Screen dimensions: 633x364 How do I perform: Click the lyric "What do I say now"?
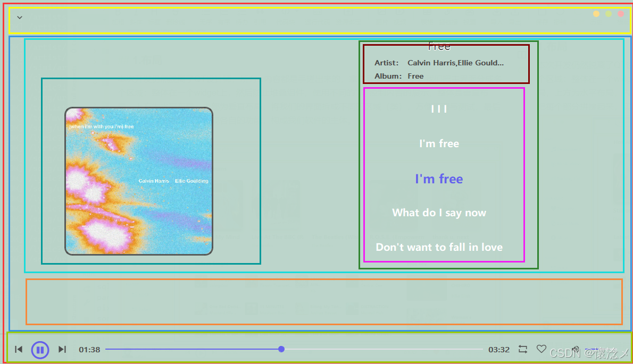(x=439, y=213)
